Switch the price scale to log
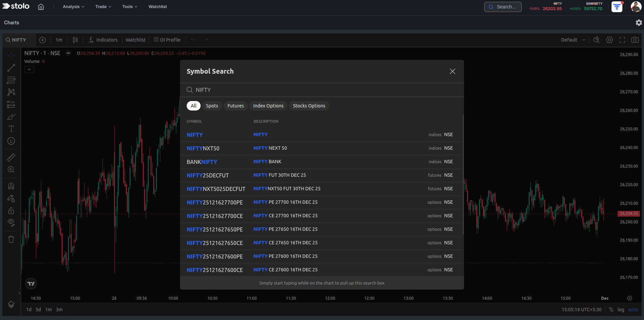 click(621, 309)
